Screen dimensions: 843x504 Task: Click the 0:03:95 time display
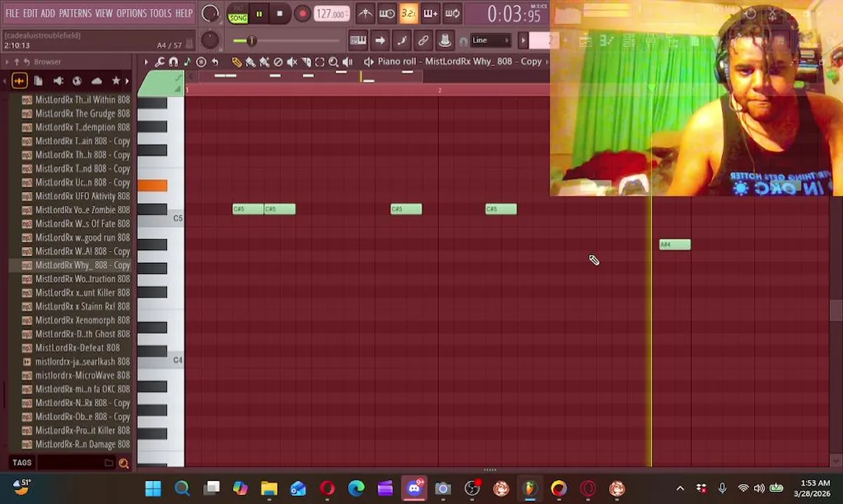tap(514, 13)
